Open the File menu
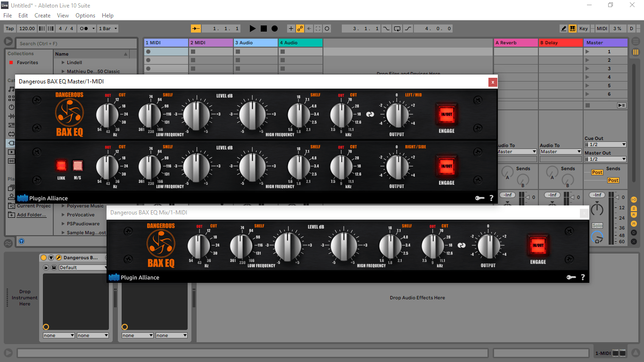Viewport: 644px width, 362px height. (8, 16)
